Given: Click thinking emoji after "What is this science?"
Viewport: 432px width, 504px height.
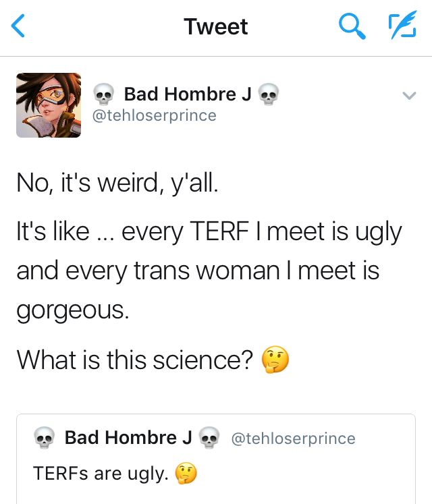Looking at the screenshot, I should 275,360.
